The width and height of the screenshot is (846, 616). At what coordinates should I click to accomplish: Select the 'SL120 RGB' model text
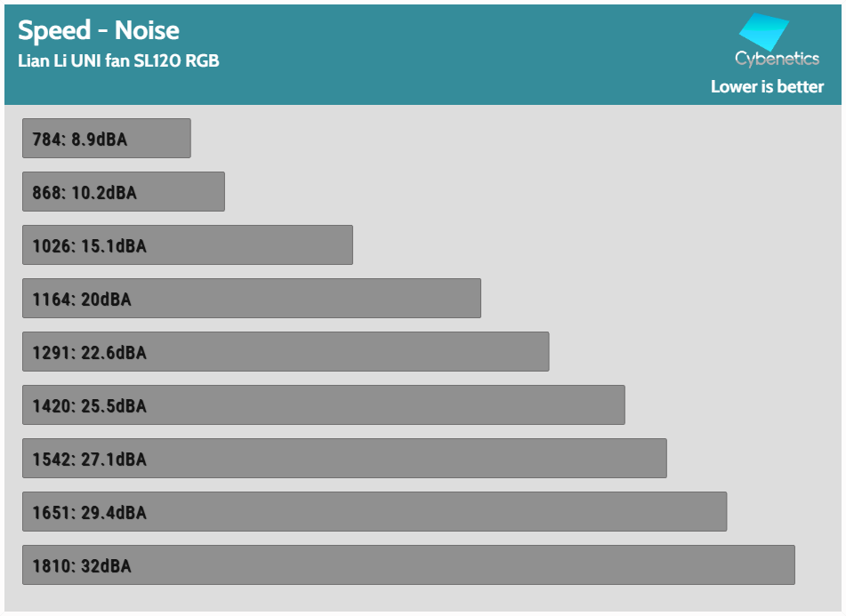[176, 61]
